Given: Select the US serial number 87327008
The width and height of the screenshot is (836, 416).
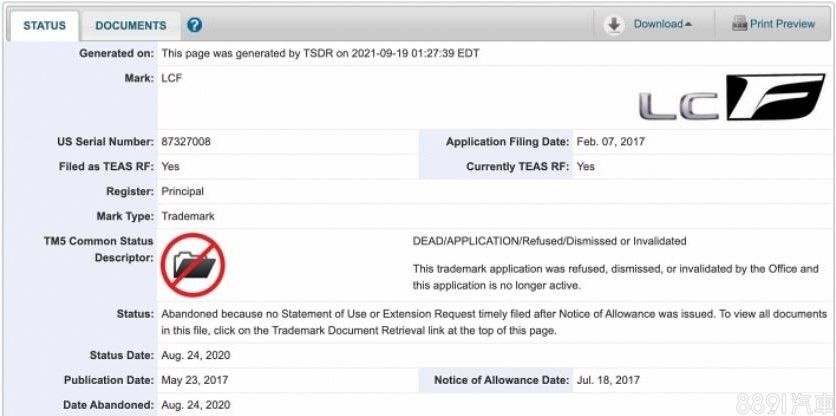Looking at the screenshot, I should [x=186, y=142].
